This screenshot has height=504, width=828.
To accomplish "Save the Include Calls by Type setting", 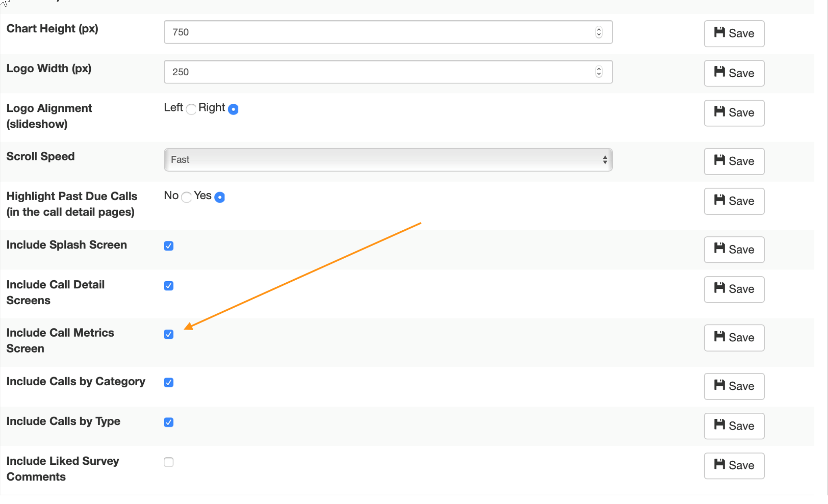I will click(x=734, y=426).
